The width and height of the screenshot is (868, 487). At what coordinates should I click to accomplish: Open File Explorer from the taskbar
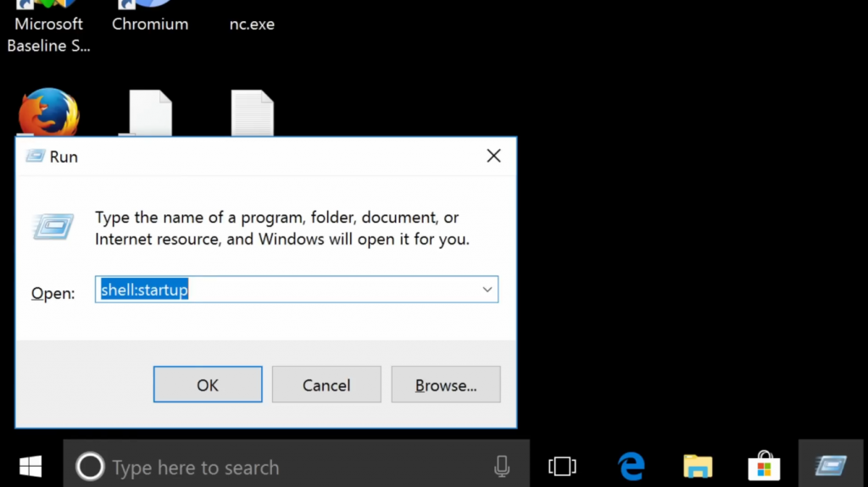pyautogui.click(x=698, y=466)
